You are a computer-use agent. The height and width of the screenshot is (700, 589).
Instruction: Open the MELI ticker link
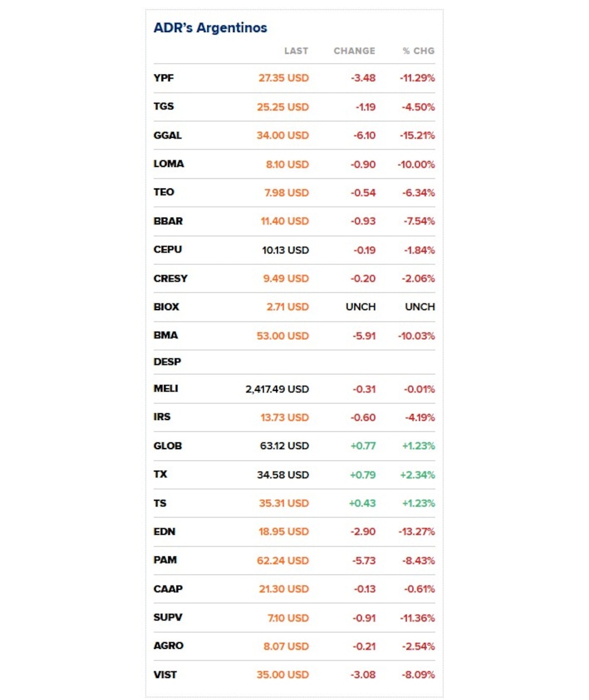coord(166,389)
